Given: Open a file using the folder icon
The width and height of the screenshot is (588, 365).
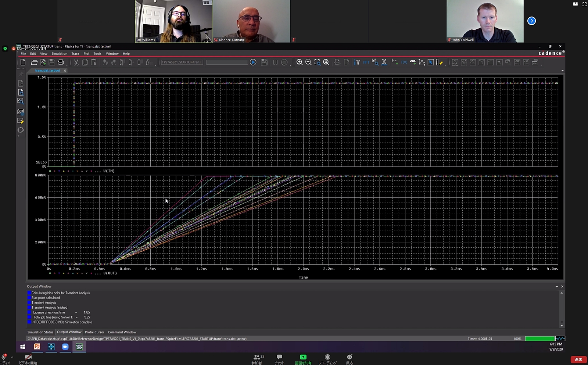Looking at the screenshot, I should [x=34, y=62].
